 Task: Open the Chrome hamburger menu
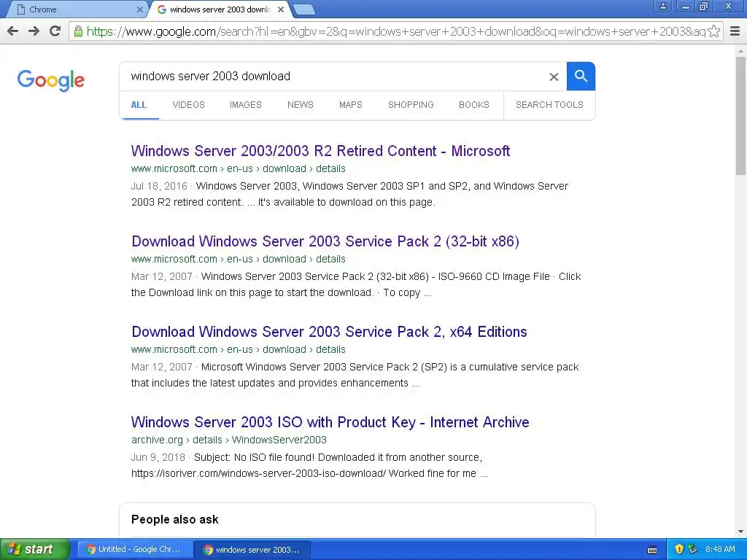pyautogui.click(x=735, y=31)
